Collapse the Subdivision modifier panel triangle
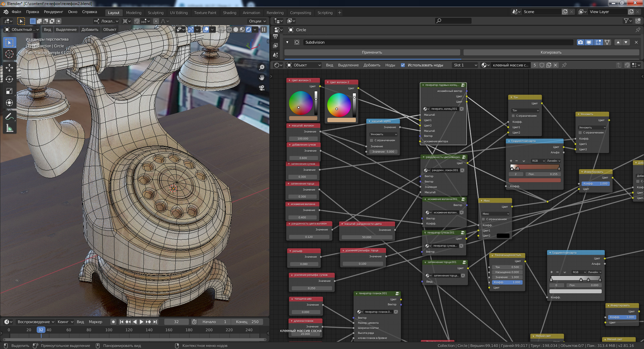644x349 pixels. (287, 42)
